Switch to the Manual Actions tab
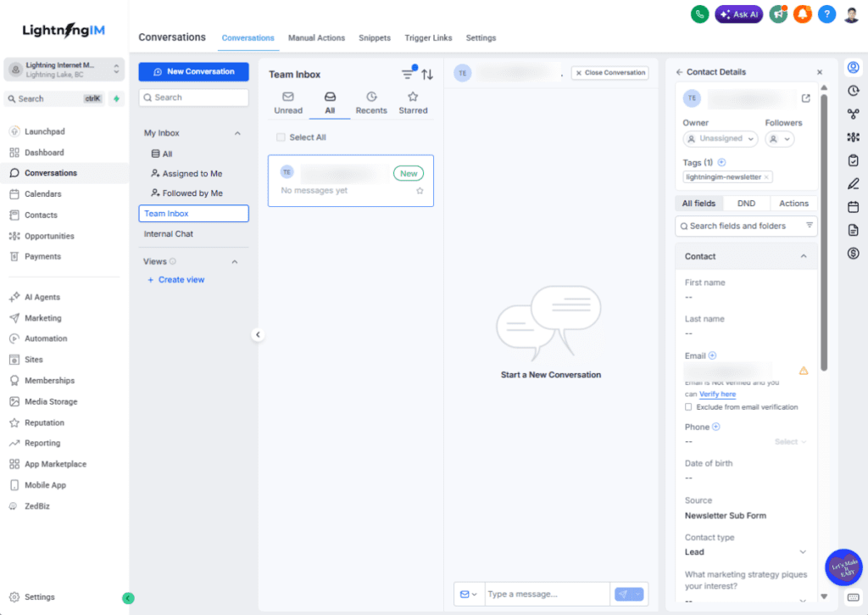Image resolution: width=868 pixels, height=615 pixels. 316,38
